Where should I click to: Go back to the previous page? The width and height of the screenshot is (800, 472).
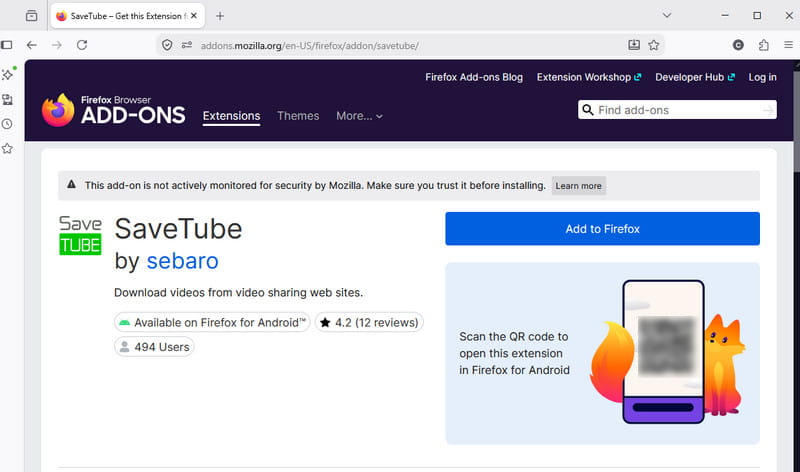pos(32,45)
